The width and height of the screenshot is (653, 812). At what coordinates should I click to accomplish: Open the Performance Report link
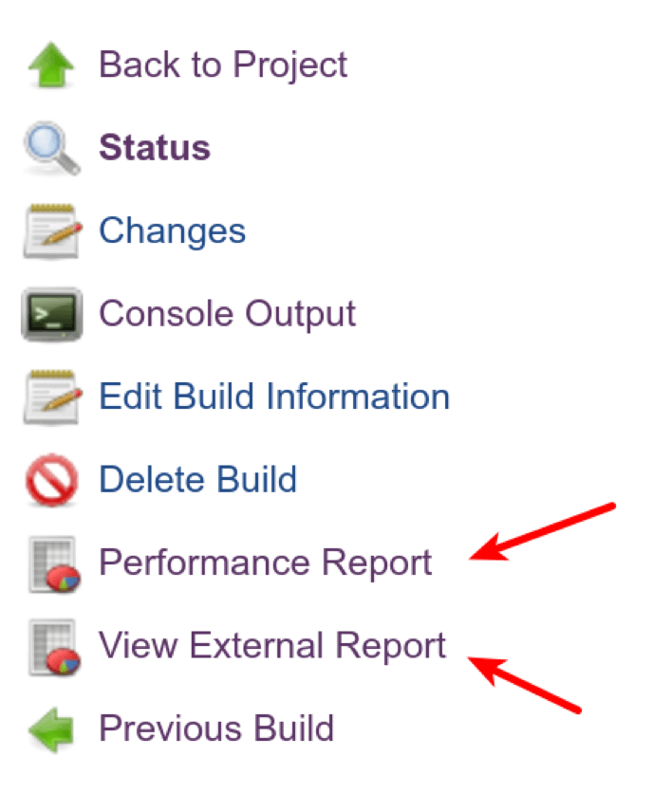pos(265,563)
